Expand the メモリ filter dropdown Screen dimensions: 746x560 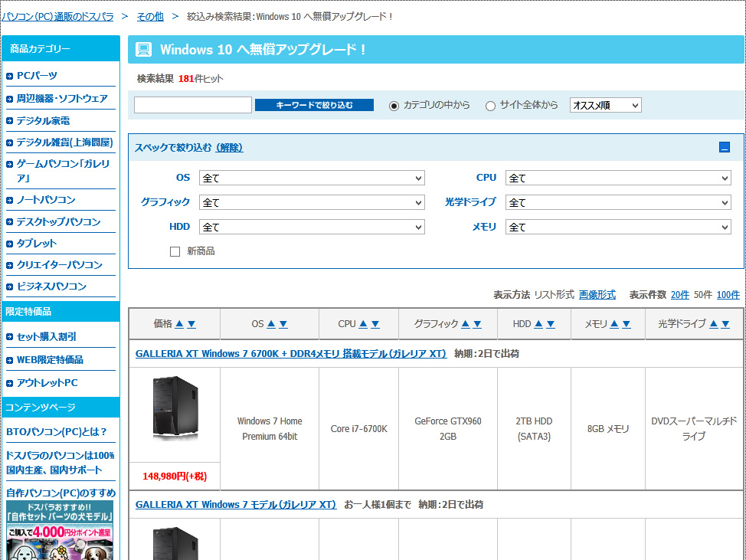point(618,227)
